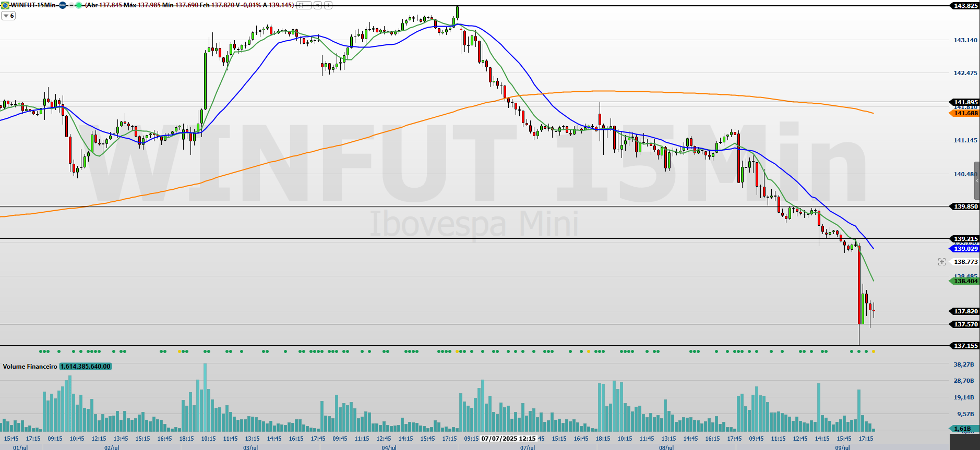Select the 137.155 horizontal line price tag
Viewport: 980px width, 450px height.
click(965, 346)
